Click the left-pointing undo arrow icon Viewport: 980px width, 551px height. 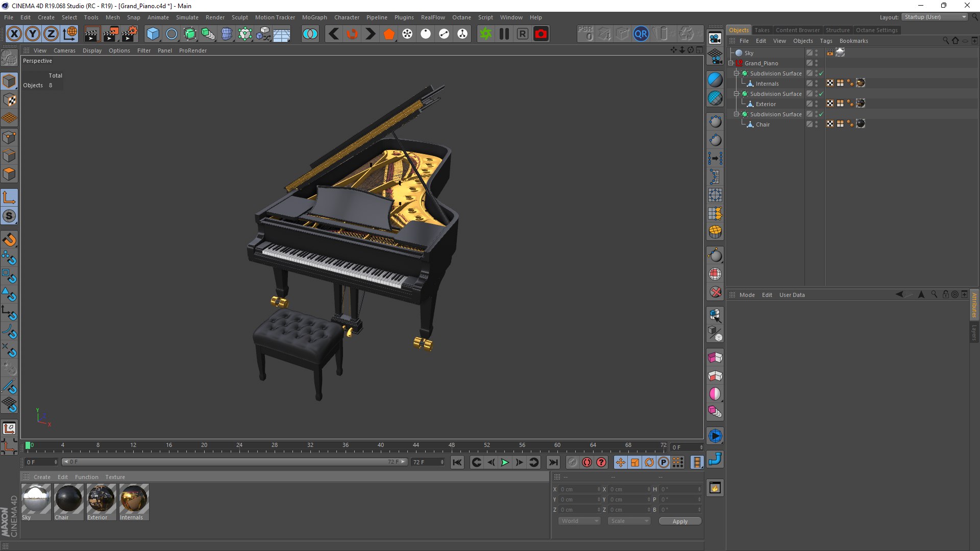(334, 34)
